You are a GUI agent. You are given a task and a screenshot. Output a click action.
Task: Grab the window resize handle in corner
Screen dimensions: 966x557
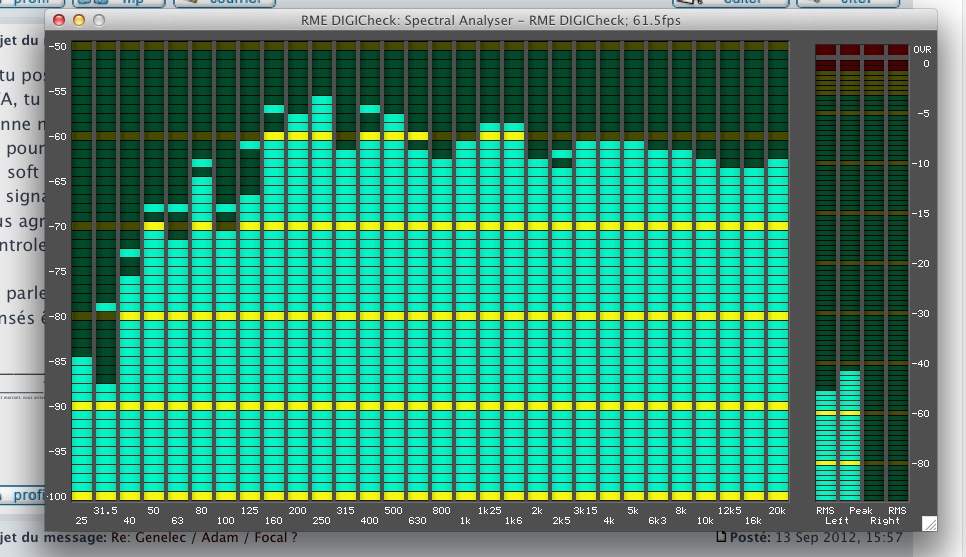click(928, 522)
